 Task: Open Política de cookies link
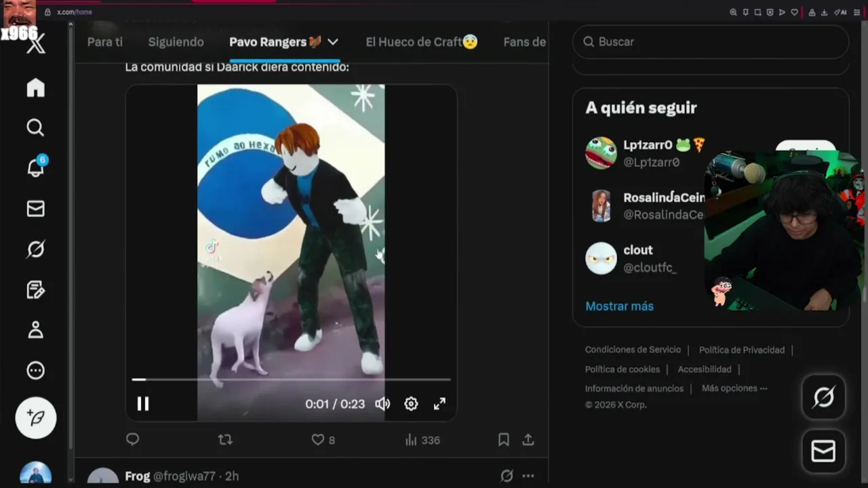tap(623, 369)
